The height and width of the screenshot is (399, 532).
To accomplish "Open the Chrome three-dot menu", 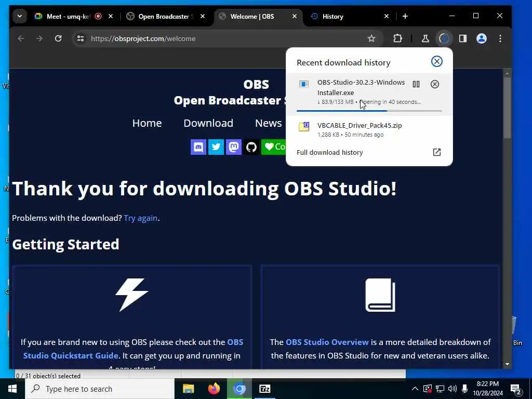I will (x=500, y=38).
